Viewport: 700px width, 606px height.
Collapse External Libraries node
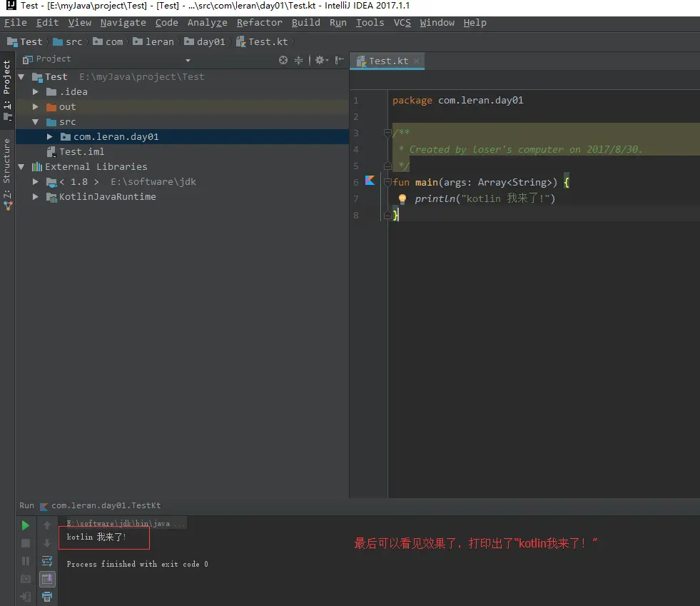click(21, 166)
